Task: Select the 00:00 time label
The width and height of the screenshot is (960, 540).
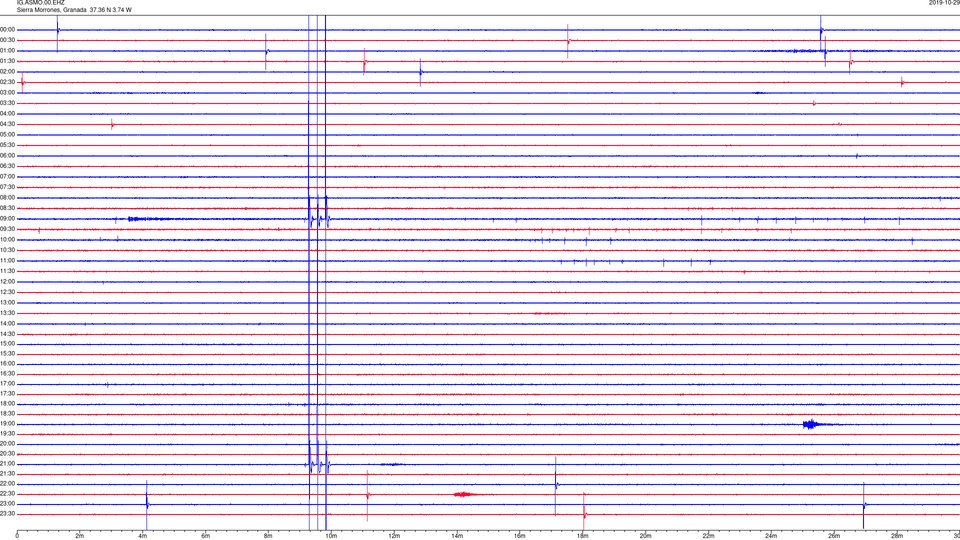Action: tap(8, 29)
